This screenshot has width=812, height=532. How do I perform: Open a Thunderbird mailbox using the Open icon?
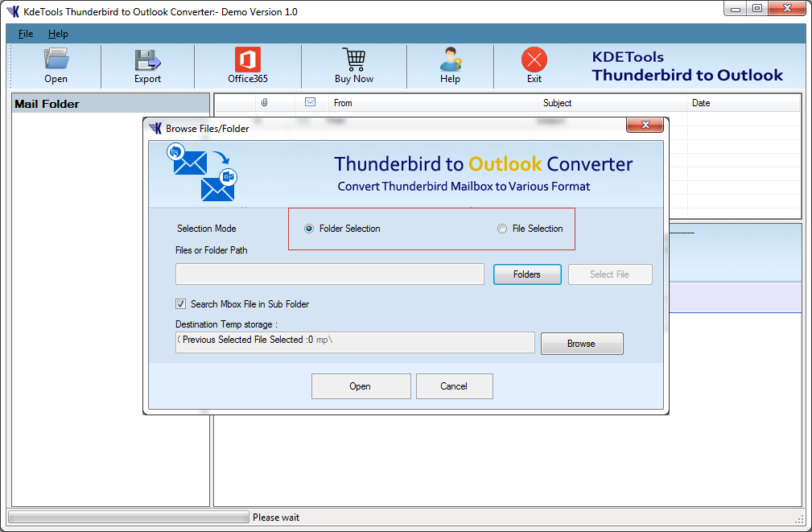click(x=55, y=64)
